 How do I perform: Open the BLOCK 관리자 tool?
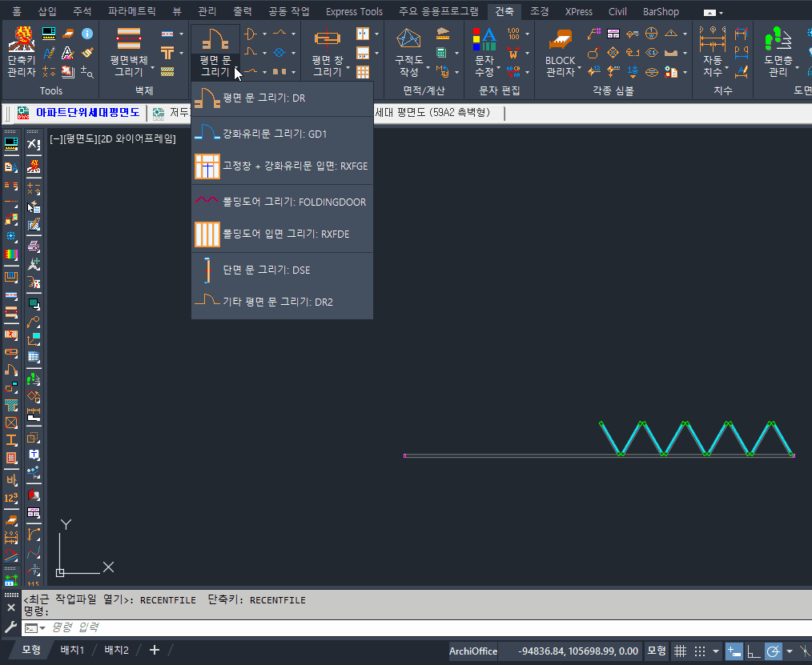pyautogui.click(x=561, y=52)
